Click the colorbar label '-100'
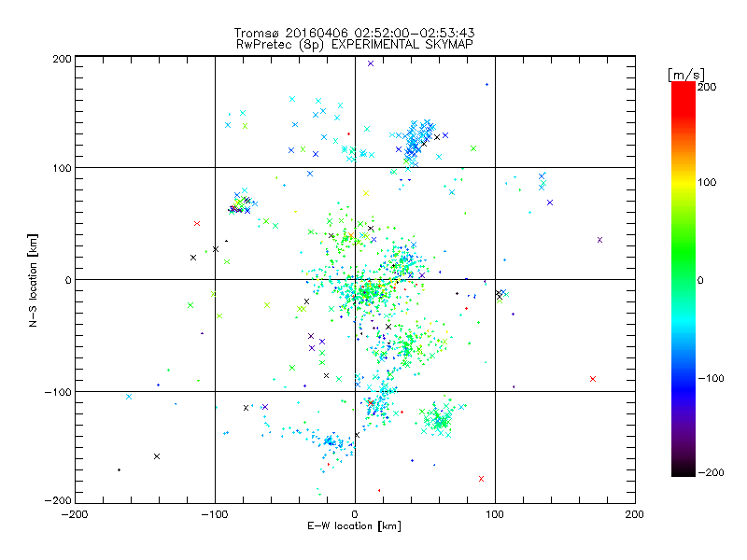The image size is (747, 560). (x=711, y=378)
